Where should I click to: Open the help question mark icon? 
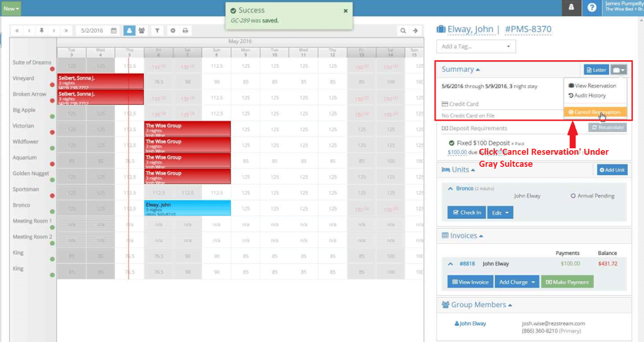click(x=592, y=8)
